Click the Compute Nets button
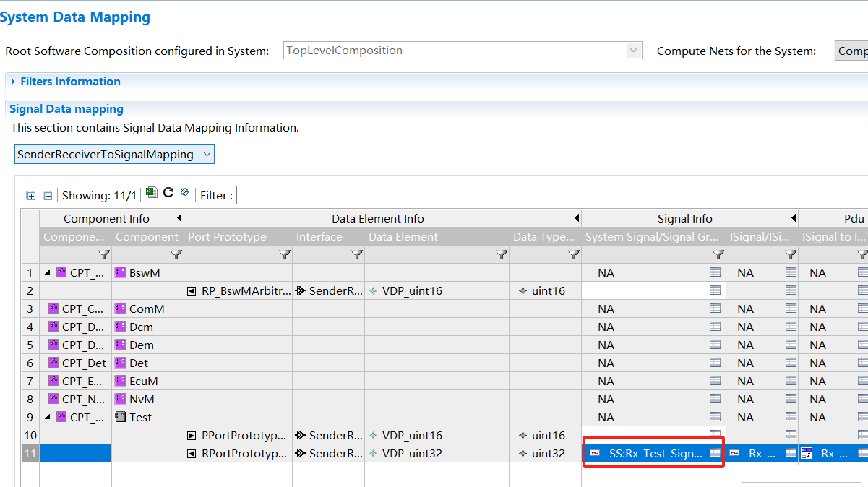The height and width of the screenshot is (487, 868). tap(851, 51)
